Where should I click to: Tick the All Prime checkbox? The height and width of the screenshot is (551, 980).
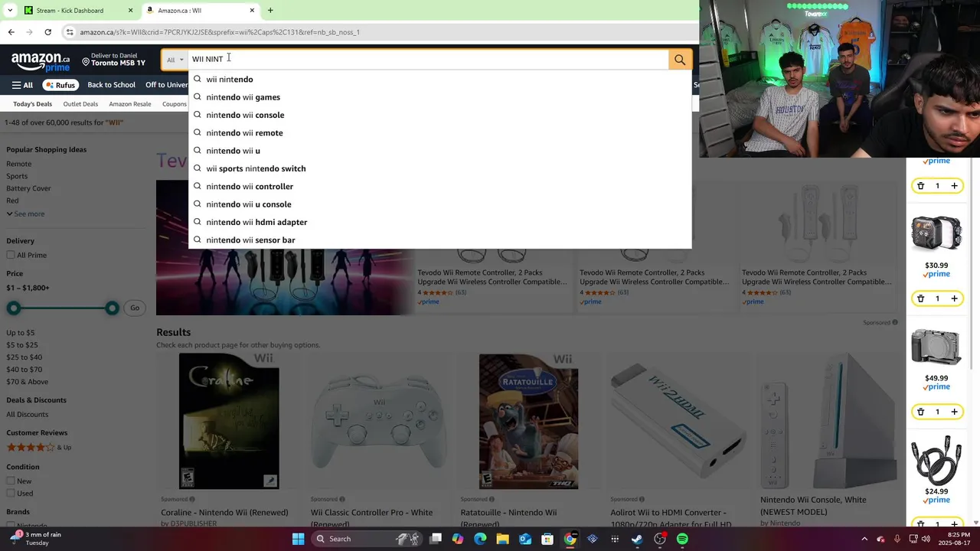point(11,255)
